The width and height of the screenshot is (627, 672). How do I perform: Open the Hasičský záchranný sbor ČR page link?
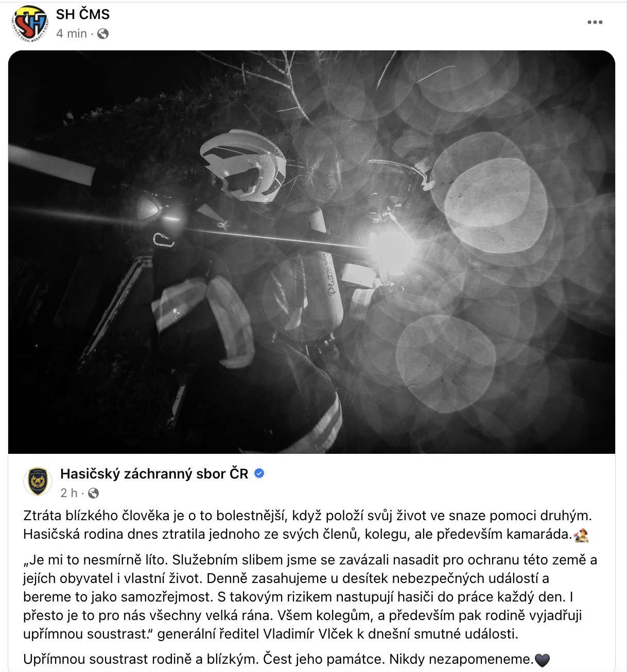(x=154, y=473)
